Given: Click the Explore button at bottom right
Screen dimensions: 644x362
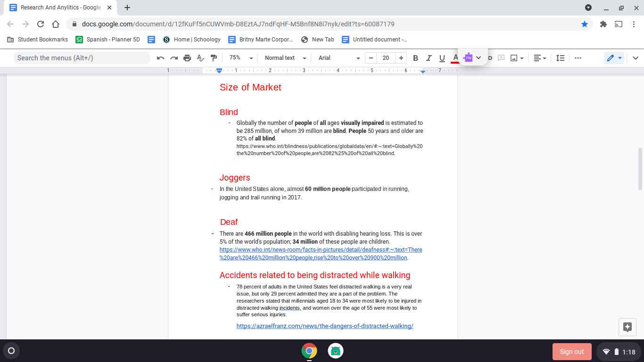Looking at the screenshot, I should 627,327.
